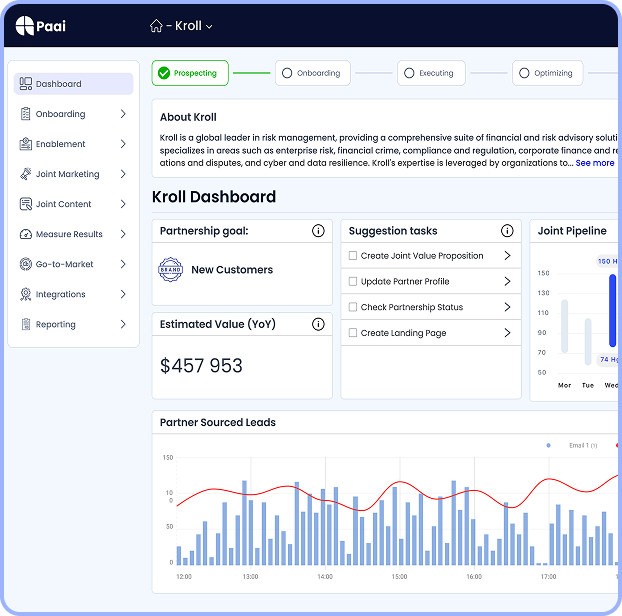Viewport: 622px width, 616px height.
Task: Click the Onboarding checklist icon in sidebar
Action: tap(25, 114)
